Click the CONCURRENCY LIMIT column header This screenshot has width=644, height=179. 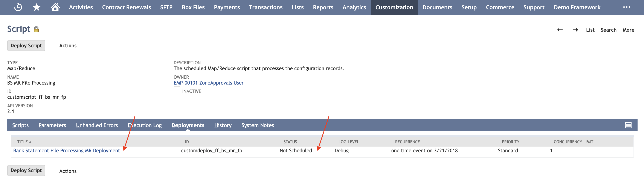pyautogui.click(x=573, y=142)
